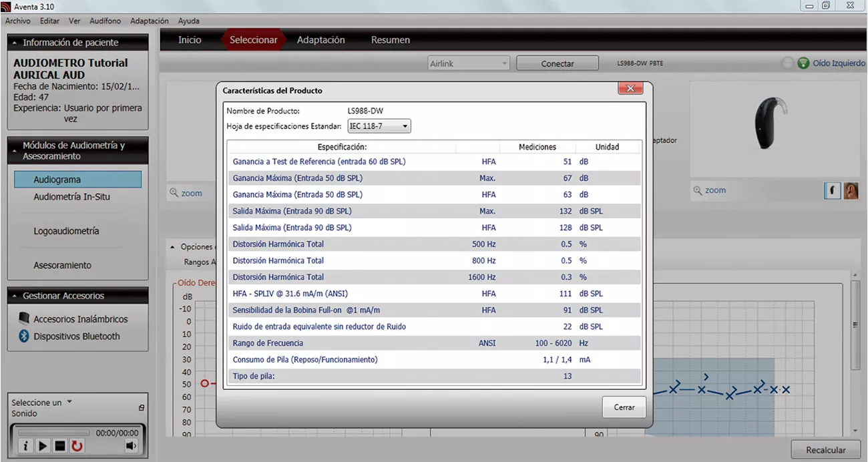868x462 pixels.
Task: Open the Airlink interface dropdown
Action: point(469,63)
